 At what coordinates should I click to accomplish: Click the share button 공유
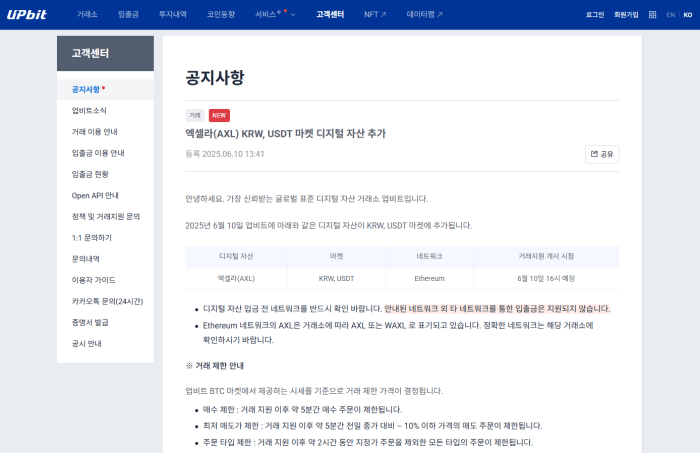pos(602,154)
